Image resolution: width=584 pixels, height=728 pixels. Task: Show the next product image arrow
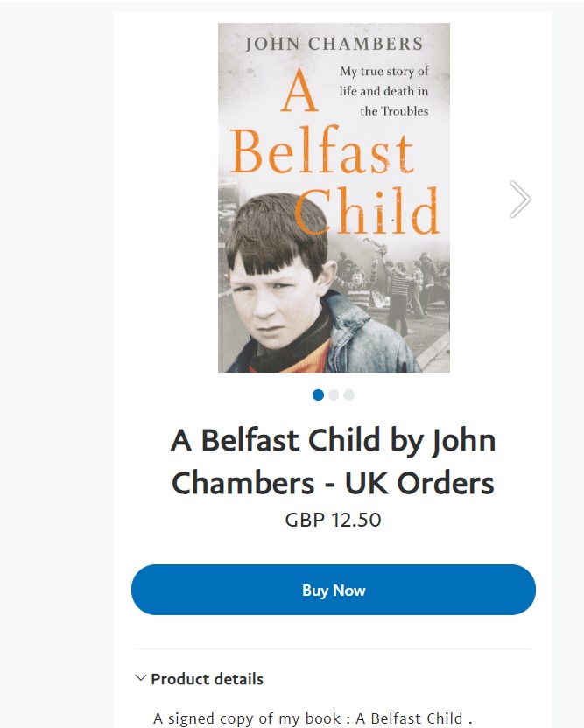click(520, 199)
